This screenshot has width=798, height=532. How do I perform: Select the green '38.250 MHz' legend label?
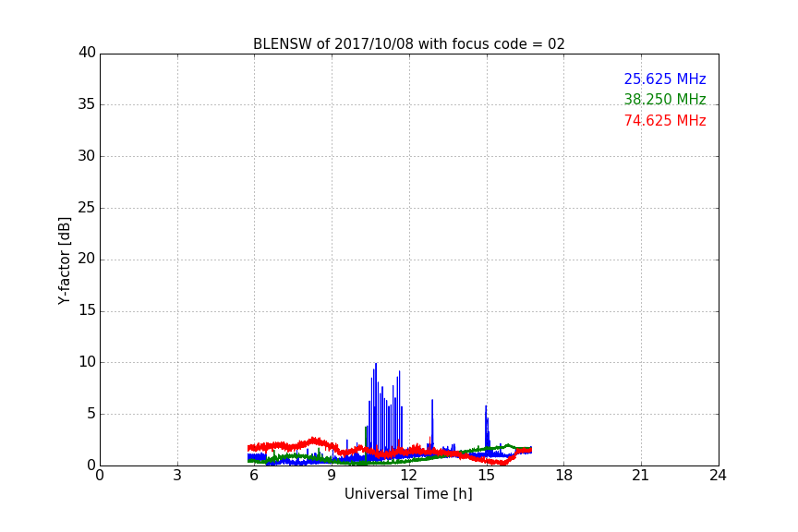665,99
